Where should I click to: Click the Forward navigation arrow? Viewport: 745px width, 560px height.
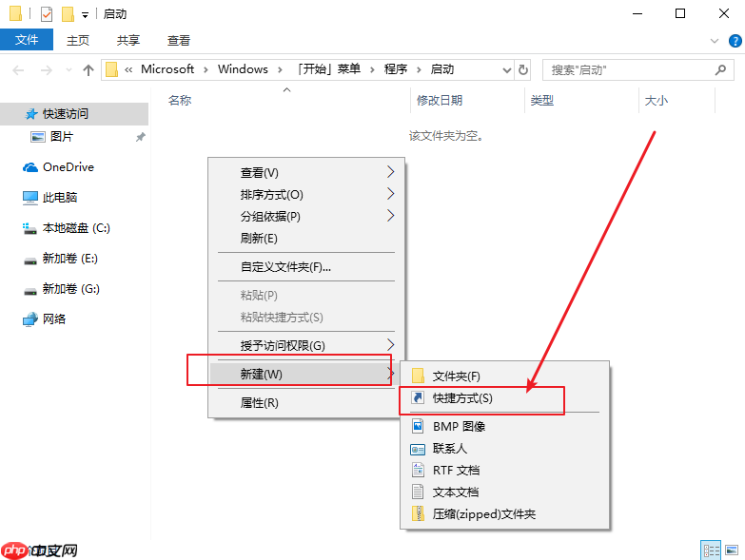coord(46,70)
